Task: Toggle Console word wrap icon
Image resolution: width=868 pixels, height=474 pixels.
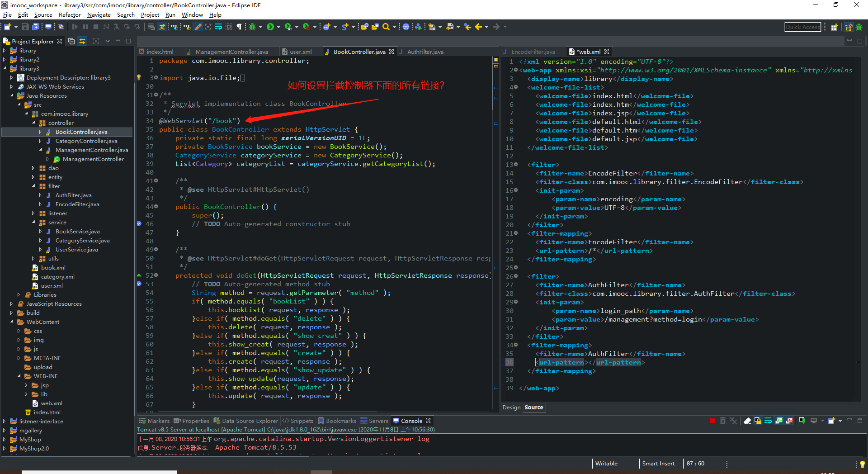Action: (x=768, y=421)
